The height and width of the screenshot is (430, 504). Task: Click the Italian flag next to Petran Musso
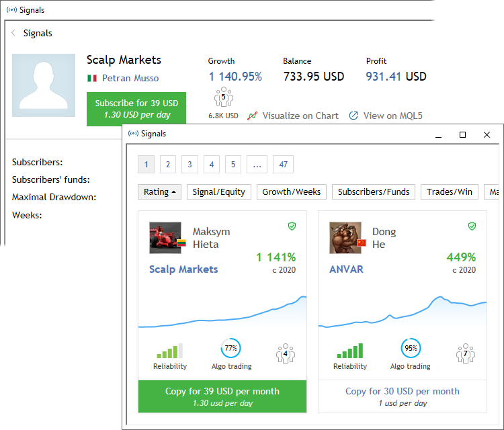pyautogui.click(x=92, y=78)
